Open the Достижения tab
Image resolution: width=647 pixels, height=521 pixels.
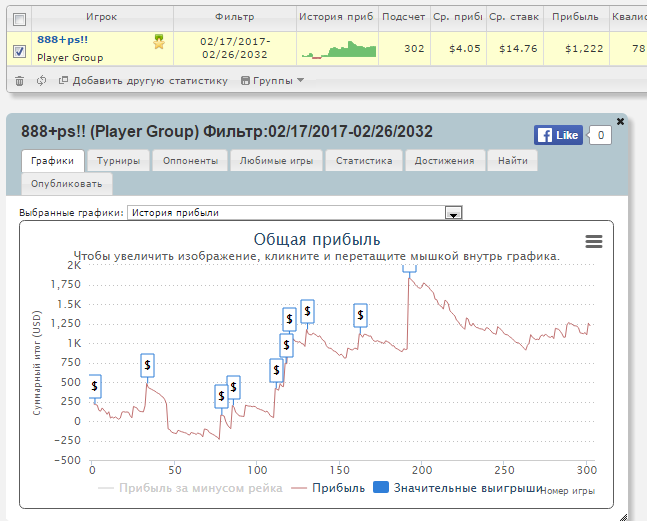coord(444,161)
